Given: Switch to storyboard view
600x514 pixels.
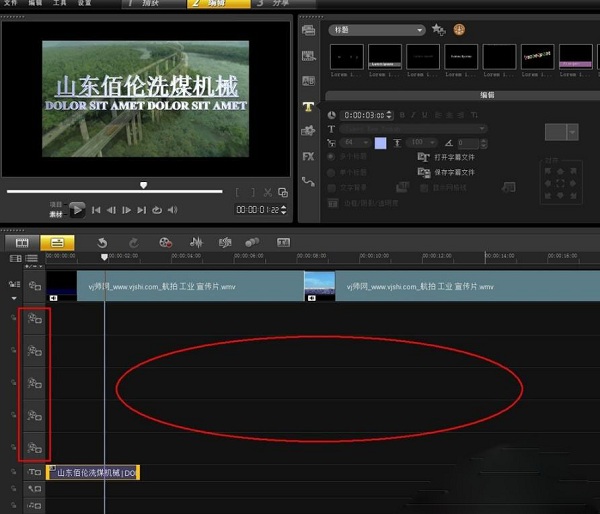Looking at the screenshot, I should coord(22,243).
